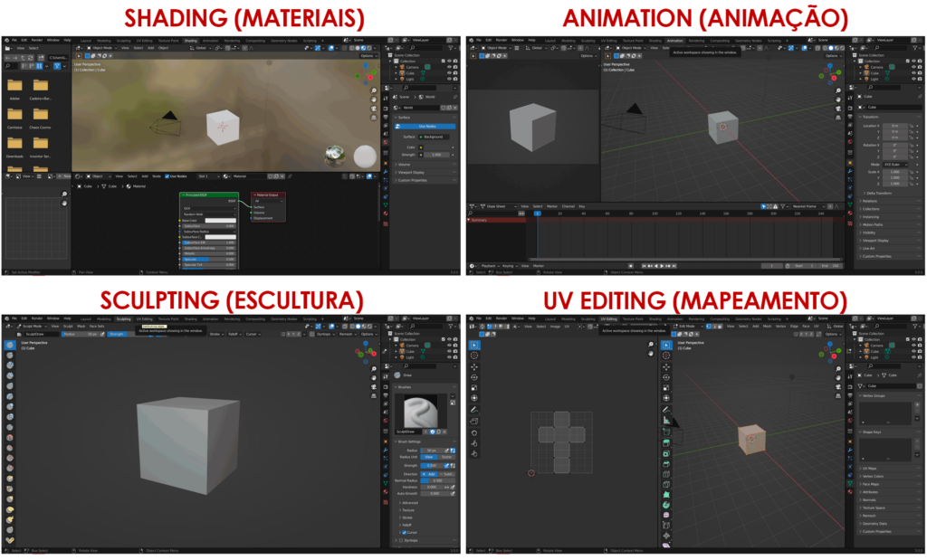Image resolution: width=927 pixels, height=560 pixels.
Task: Click the Blender logo in the Shading window
Action: (x=6, y=40)
